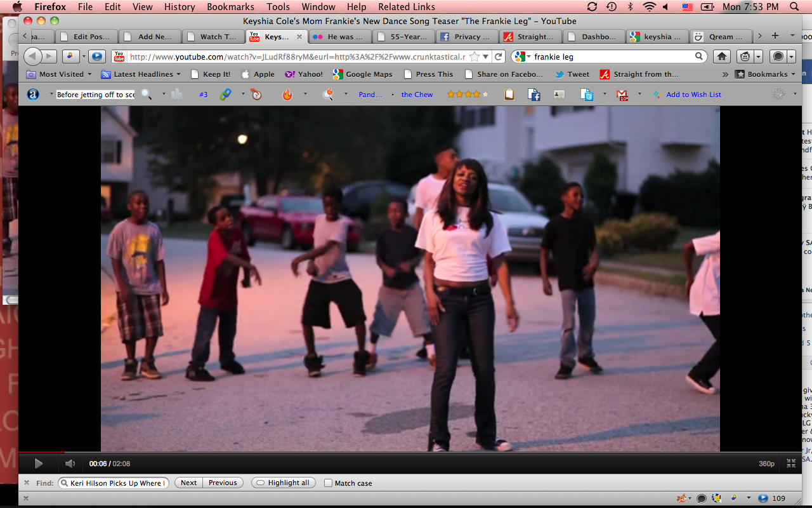The image size is (812, 508).
Task: Open the Latest Headlines feed dropdown
Action: click(141, 74)
